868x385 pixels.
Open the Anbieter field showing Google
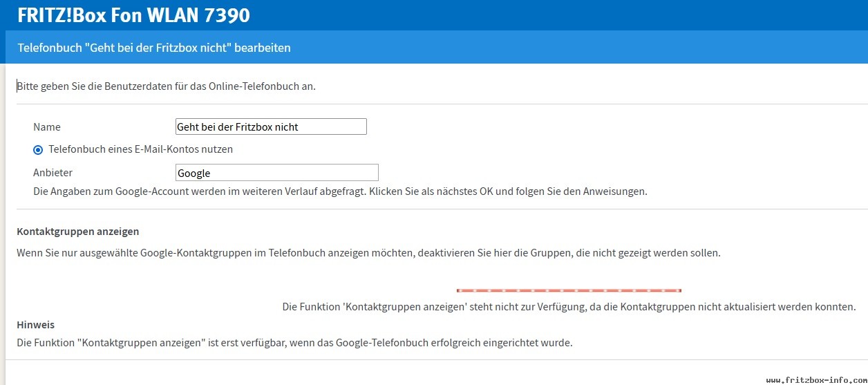coord(277,173)
